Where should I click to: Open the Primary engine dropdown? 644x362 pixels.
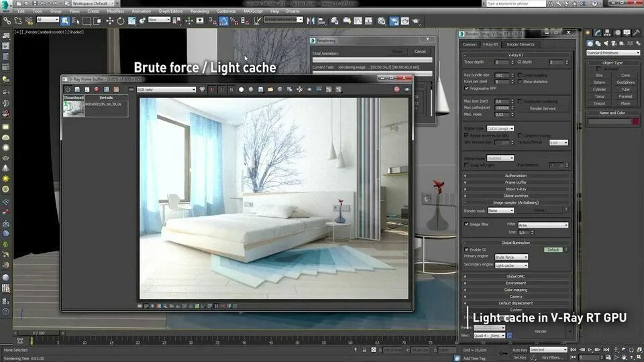pos(511,257)
